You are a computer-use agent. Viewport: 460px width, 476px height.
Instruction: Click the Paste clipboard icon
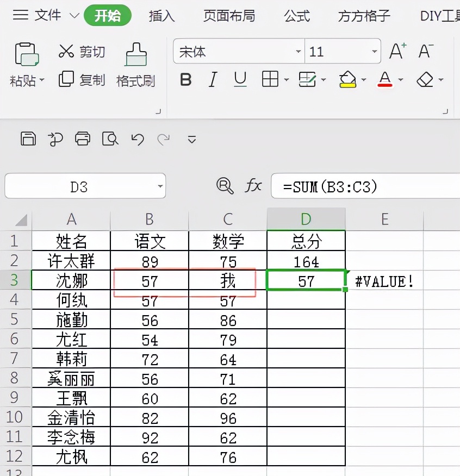coord(27,54)
